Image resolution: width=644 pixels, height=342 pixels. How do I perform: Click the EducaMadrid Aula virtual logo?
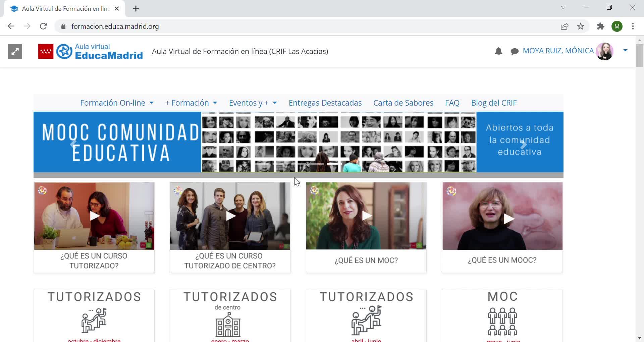coord(91,51)
